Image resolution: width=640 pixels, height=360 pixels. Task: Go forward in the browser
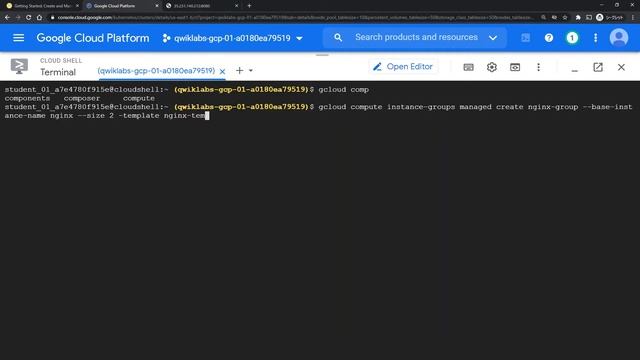(18, 18)
